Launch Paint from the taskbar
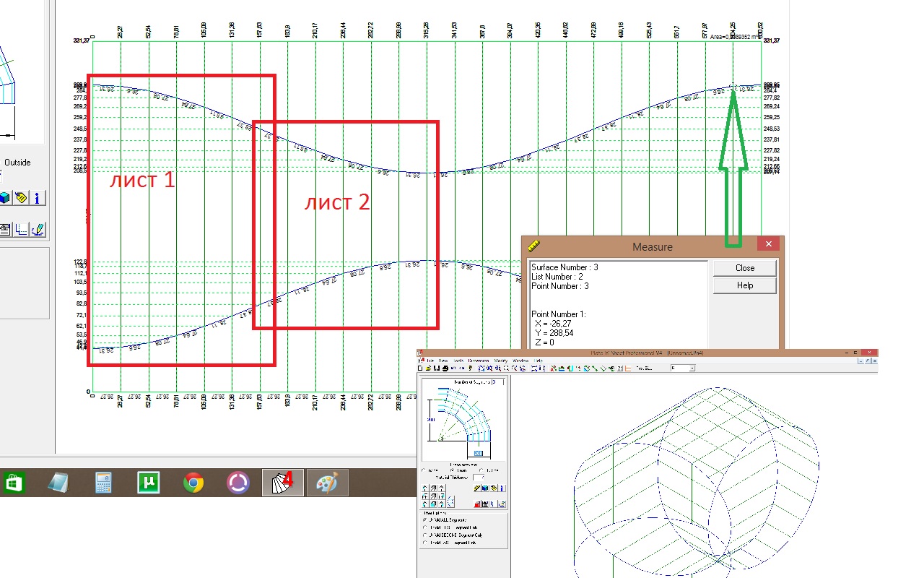 (327, 482)
